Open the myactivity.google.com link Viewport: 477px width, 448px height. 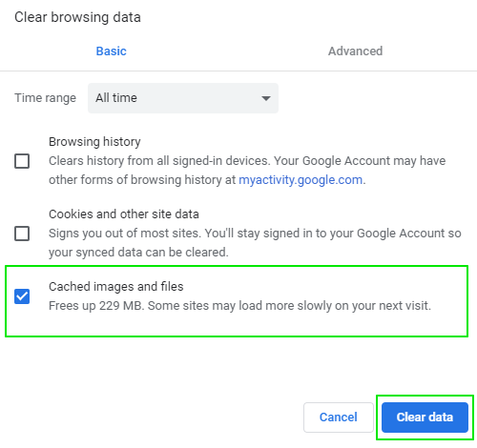coord(301,180)
